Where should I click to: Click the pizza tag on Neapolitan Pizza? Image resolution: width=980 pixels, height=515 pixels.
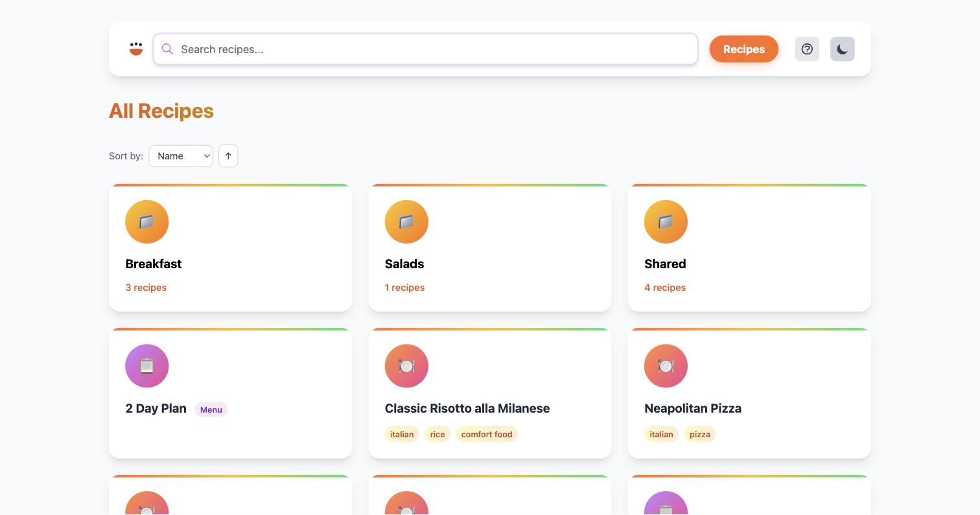coord(700,434)
